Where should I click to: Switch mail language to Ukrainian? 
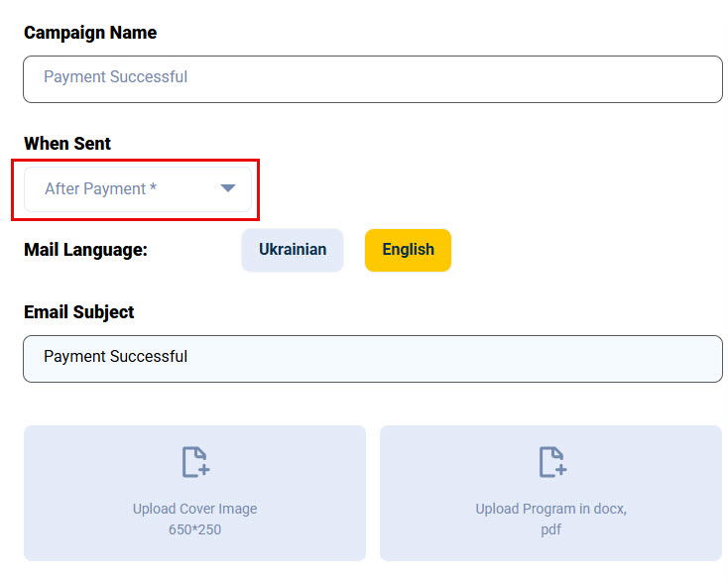293,250
